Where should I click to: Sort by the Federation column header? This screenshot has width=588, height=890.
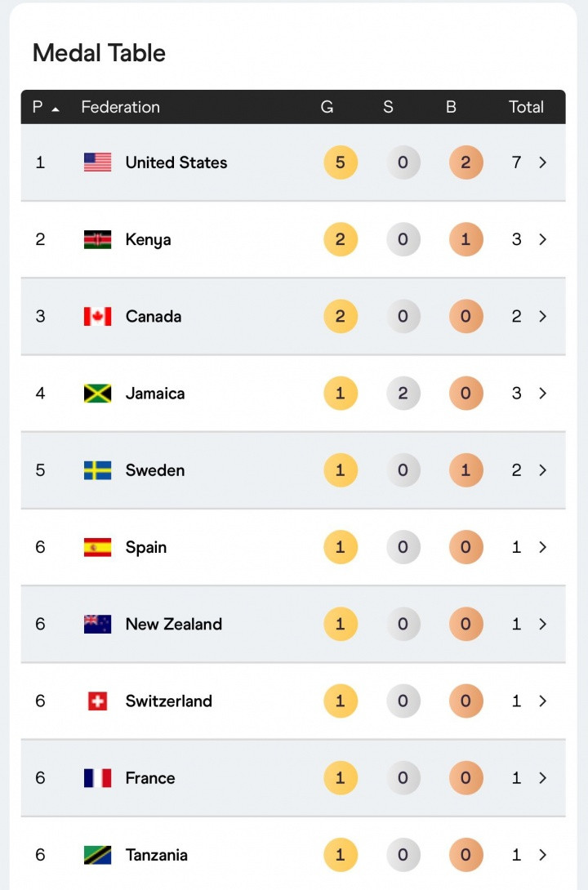tap(120, 107)
